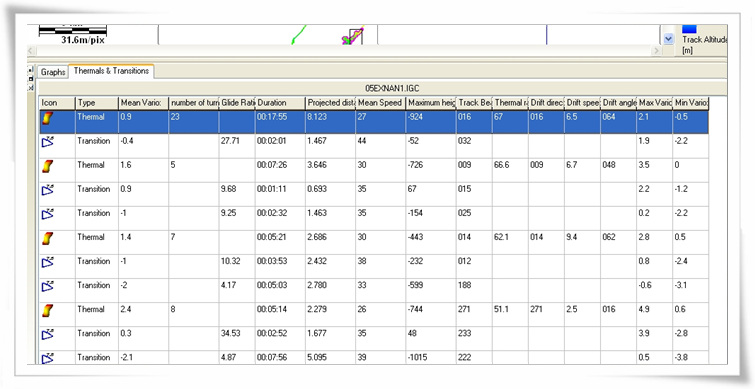Image resolution: width=755 pixels, height=389 pixels.
Task: Click the transition icon in the 00:05:03 row
Action: (x=47, y=286)
